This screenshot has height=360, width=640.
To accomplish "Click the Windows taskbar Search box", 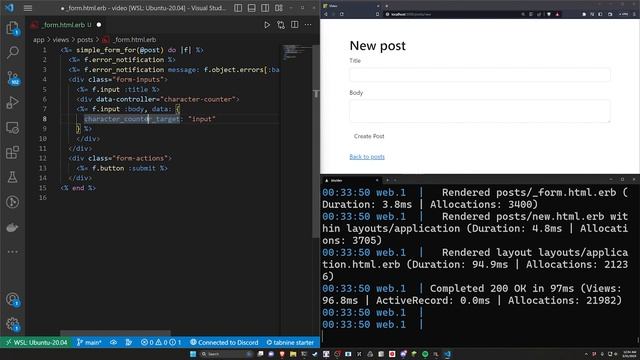I will coord(226,354).
